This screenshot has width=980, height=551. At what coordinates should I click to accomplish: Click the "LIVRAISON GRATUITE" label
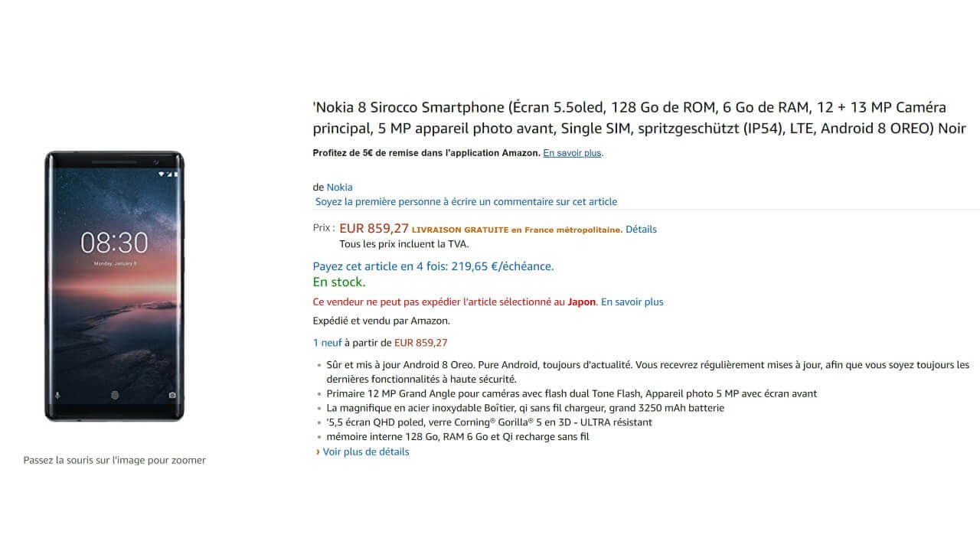click(460, 229)
